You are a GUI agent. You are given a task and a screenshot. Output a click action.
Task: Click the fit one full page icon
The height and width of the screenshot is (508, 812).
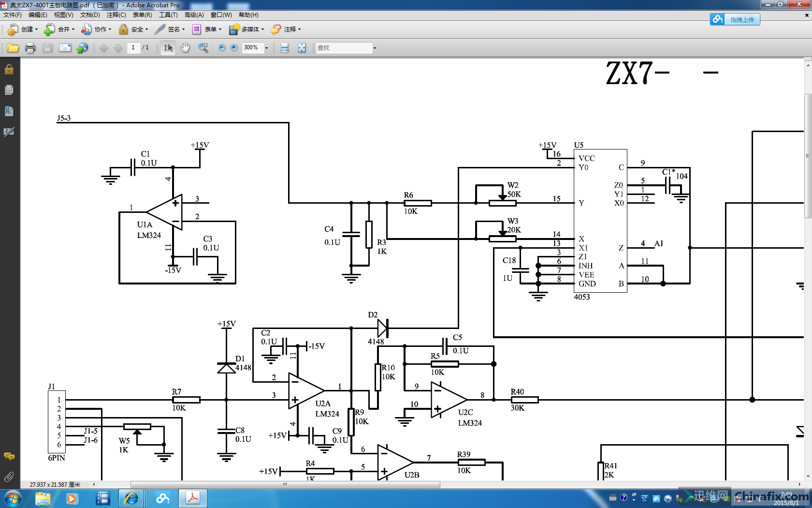[x=302, y=48]
